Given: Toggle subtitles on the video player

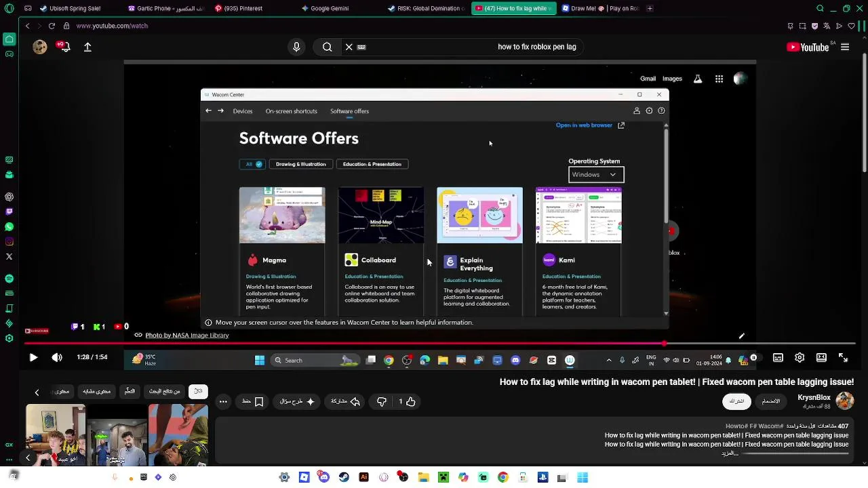Looking at the screenshot, I should pos(778,358).
